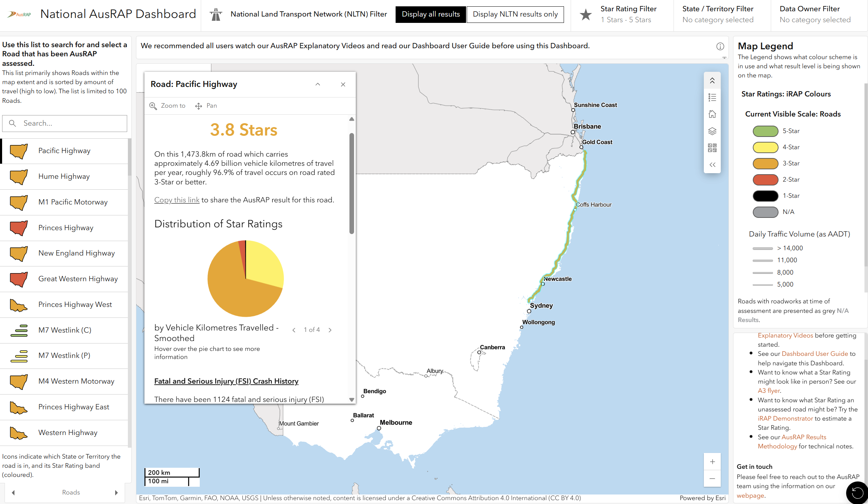Image resolution: width=868 pixels, height=504 pixels.
Task: Select Western Highway Victoria icon
Action: 19,433
